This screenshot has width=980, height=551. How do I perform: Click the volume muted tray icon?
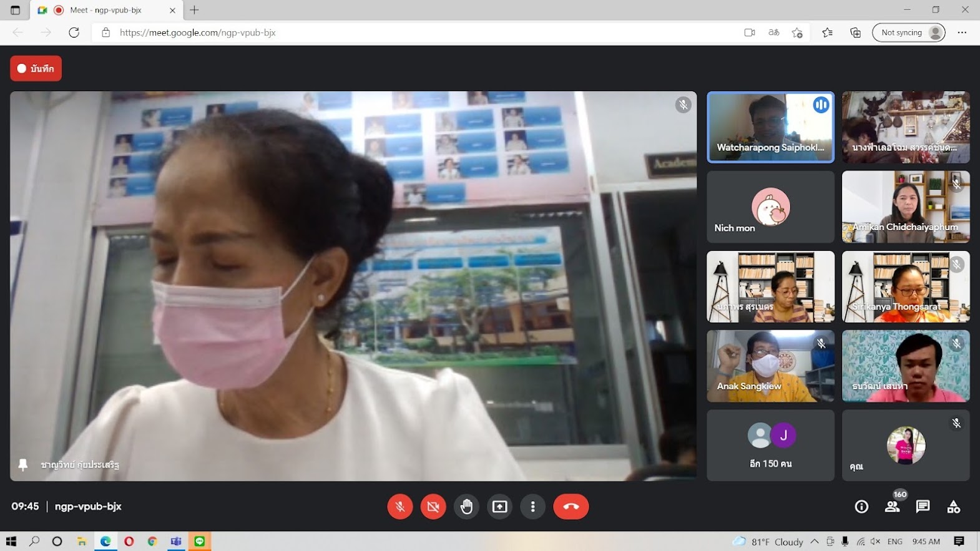(876, 541)
